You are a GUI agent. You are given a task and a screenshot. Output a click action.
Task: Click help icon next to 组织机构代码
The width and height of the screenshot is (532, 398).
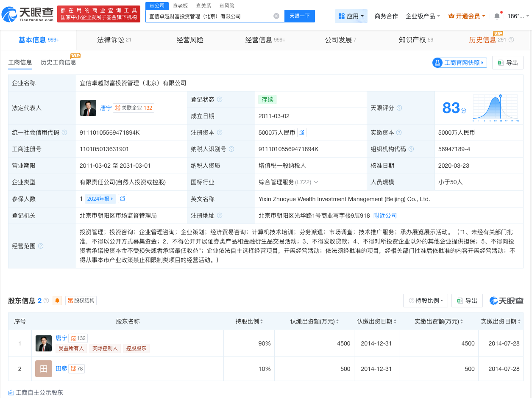pos(411,149)
